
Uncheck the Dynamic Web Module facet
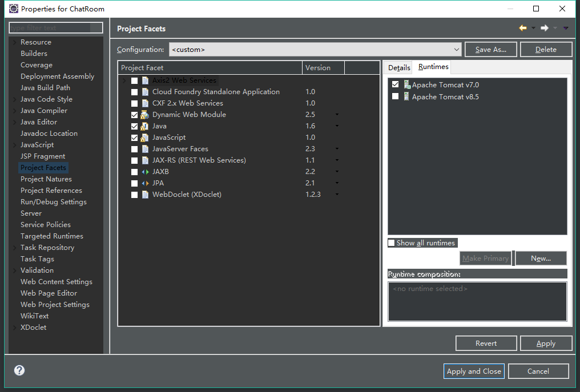(x=134, y=115)
